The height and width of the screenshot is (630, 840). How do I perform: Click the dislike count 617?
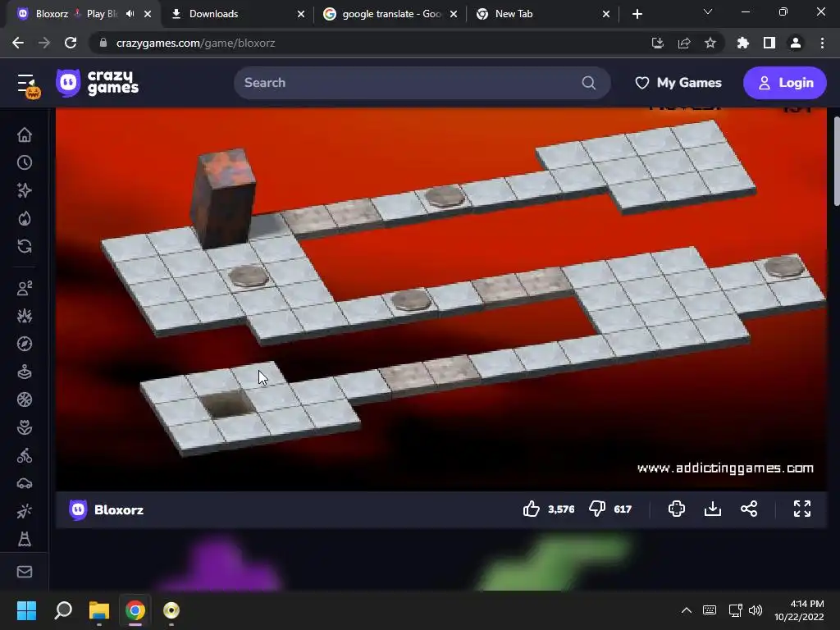click(623, 509)
